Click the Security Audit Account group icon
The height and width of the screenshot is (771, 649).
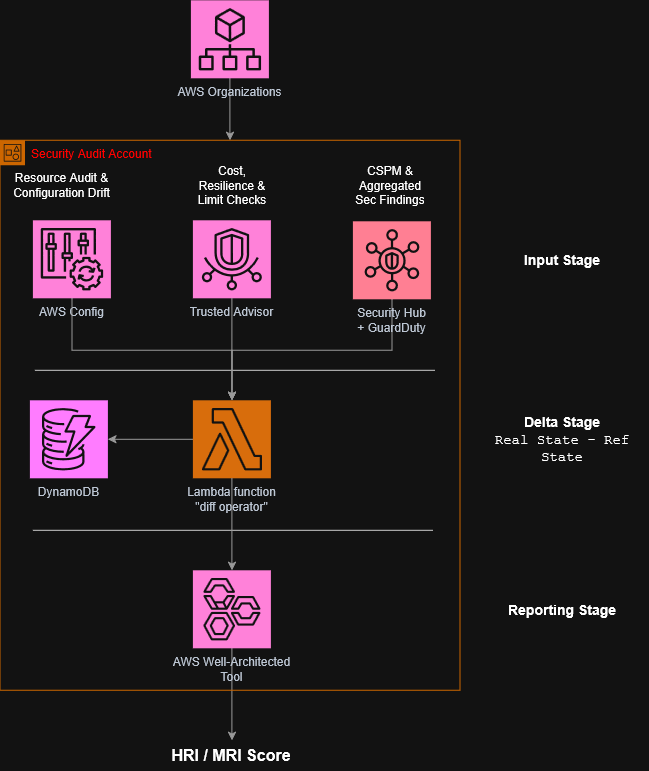[x=12, y=152]
